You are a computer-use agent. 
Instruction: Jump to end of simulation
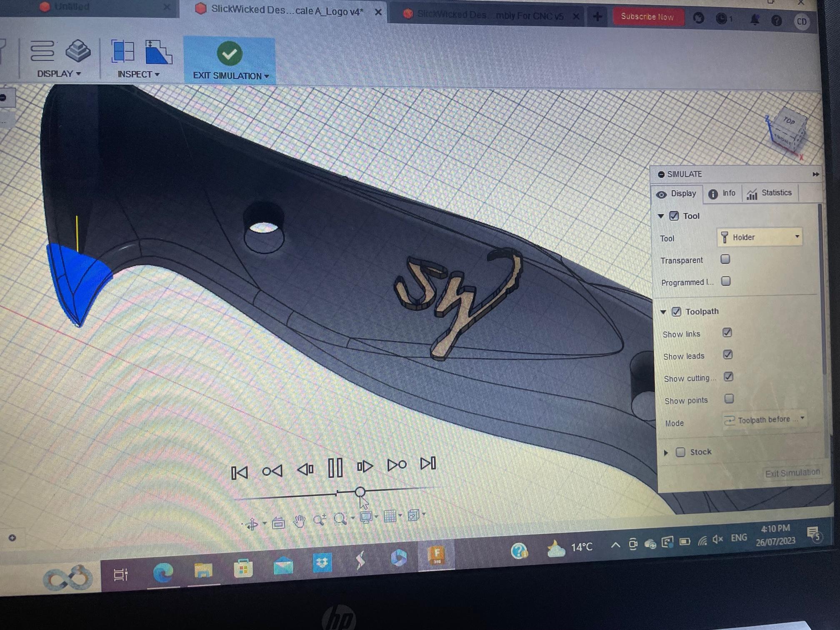click(428, 463)
